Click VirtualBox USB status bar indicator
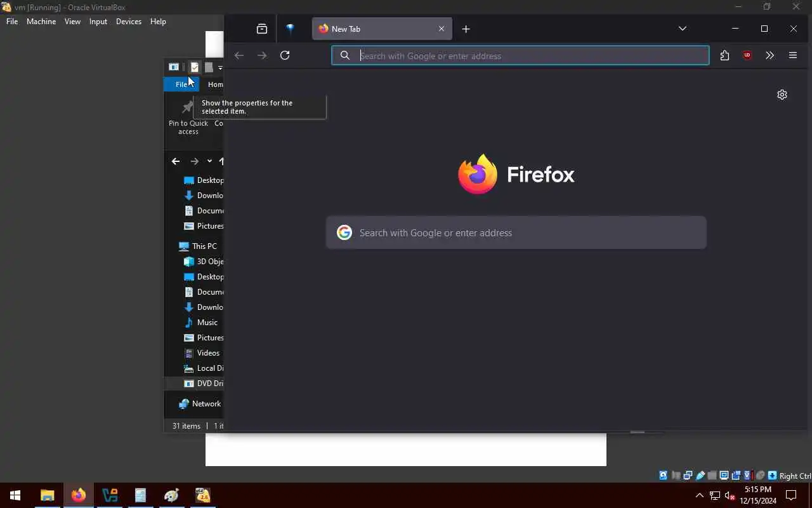812x508 pixels. tap(700, 476)
